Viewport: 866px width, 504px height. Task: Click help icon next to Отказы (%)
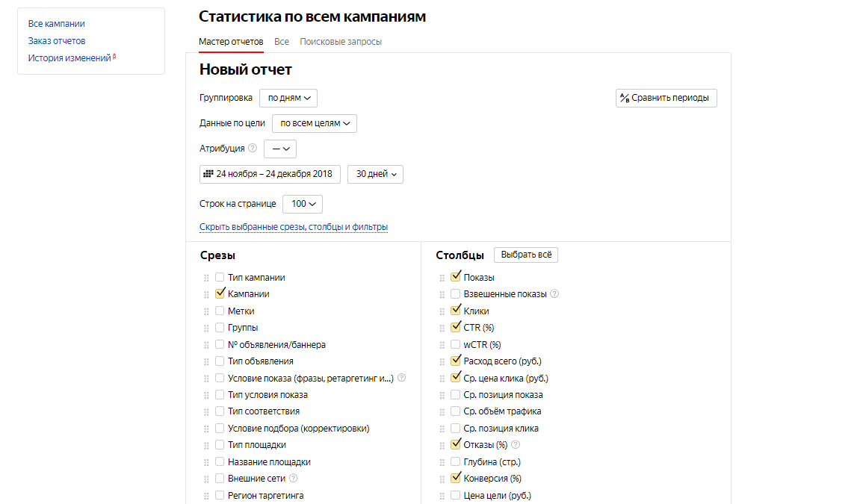click(516, 445)
